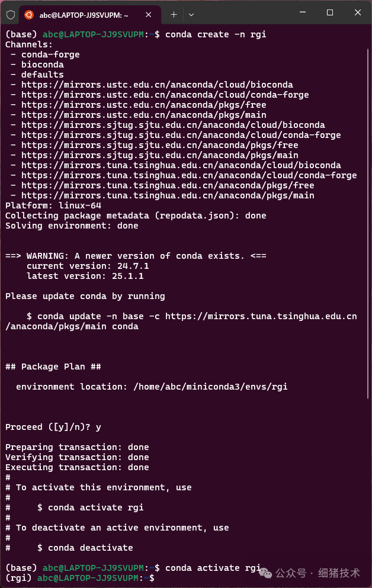Click the Proceed ([y]/n)? prompt line
Image resolution: width=372 pixels, height=588 pixels.
53,426
